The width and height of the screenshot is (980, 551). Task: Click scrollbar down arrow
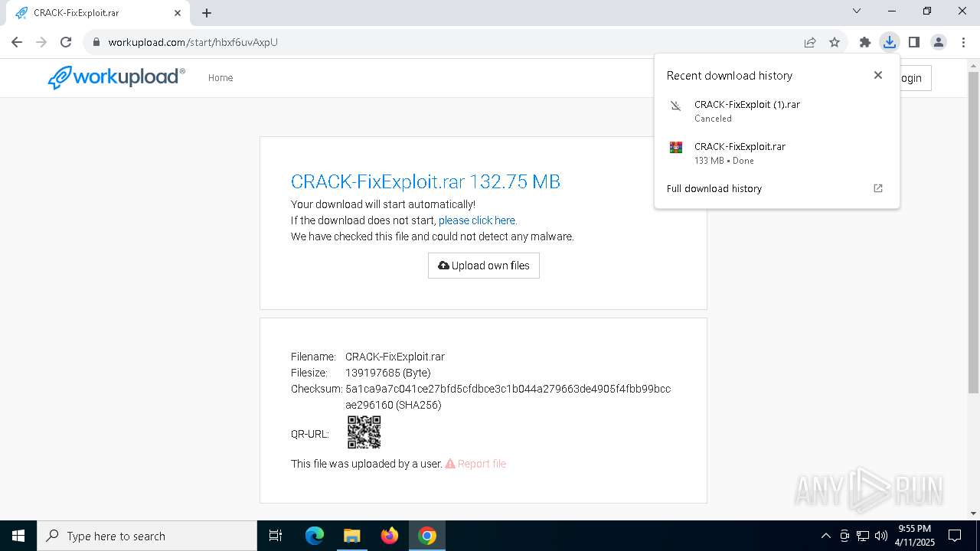(x=973, y=514)
